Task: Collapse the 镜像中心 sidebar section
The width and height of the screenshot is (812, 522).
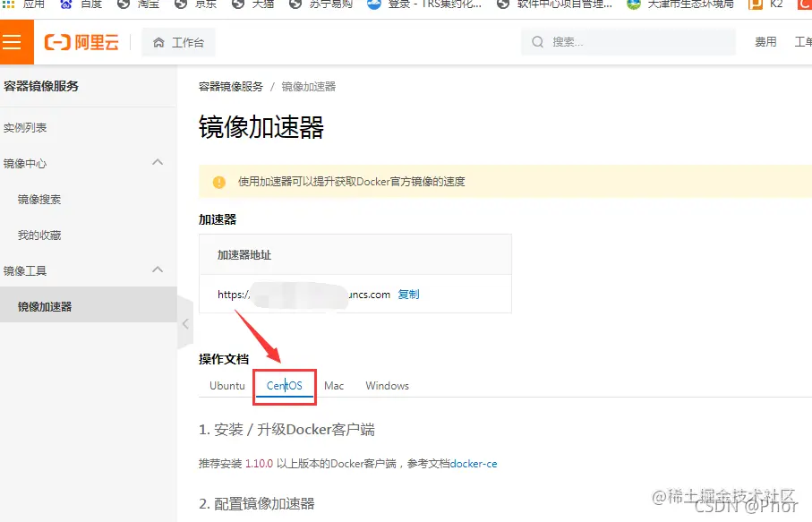Action: (x=158, y=163)
